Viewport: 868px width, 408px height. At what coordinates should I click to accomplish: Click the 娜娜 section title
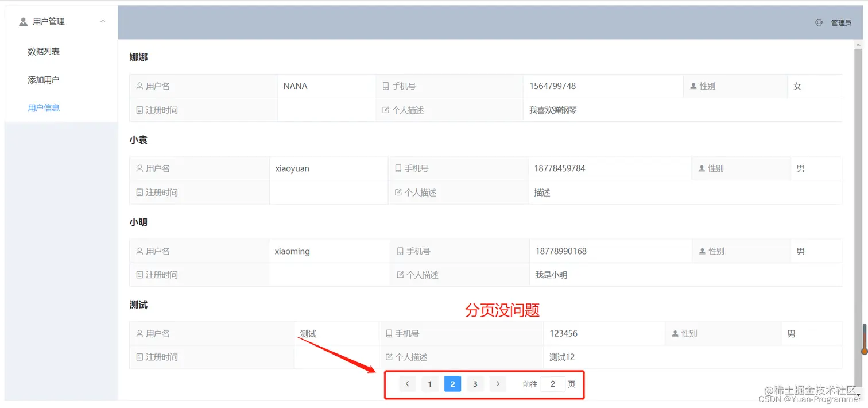138,57
